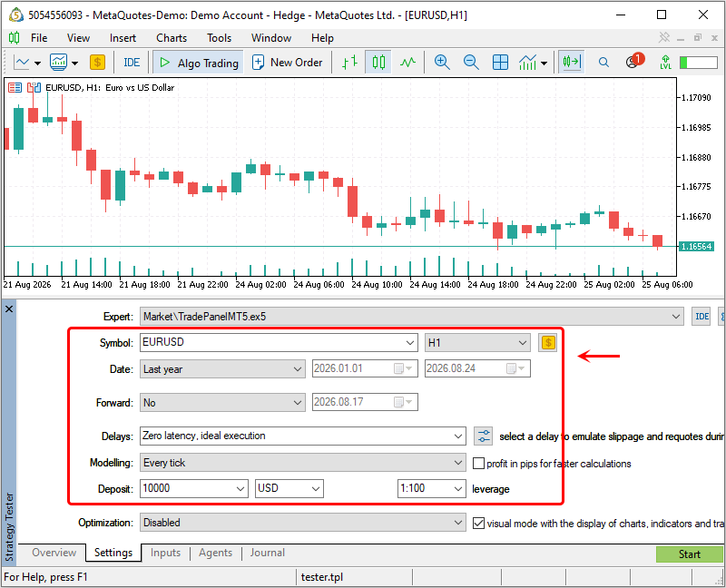
Task: Toggle Algo Trading
Action: point(199,62)
